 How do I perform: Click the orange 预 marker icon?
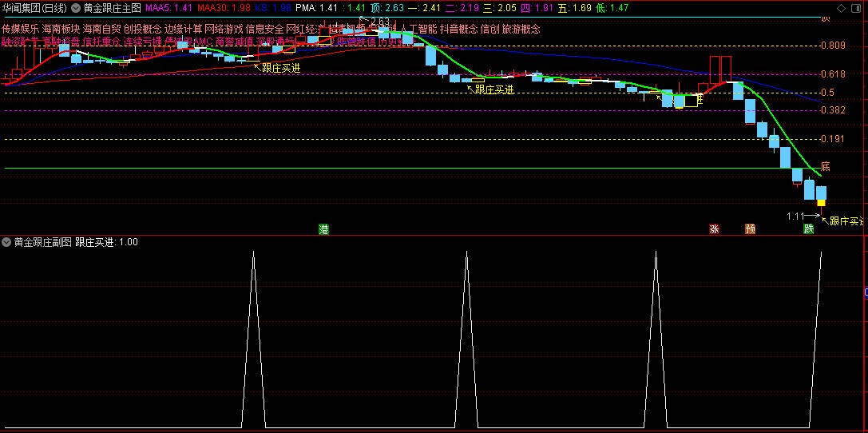(x=750, y=229)
